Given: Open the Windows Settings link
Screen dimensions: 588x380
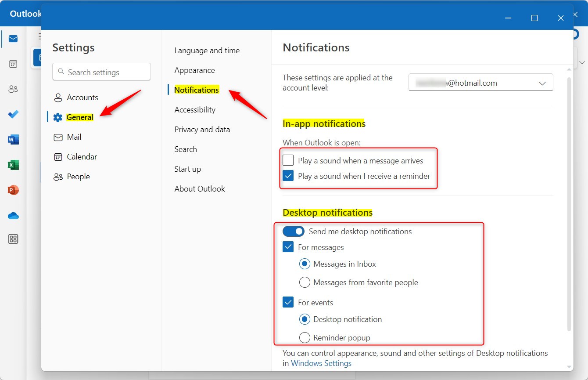Looking at the screenshot, I should [x=321, y=363].
